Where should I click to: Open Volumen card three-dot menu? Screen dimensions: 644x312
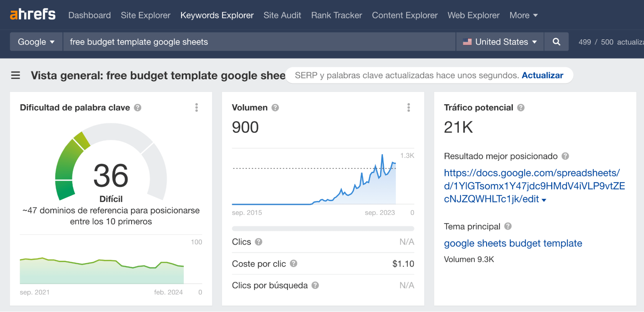point(409,108)
